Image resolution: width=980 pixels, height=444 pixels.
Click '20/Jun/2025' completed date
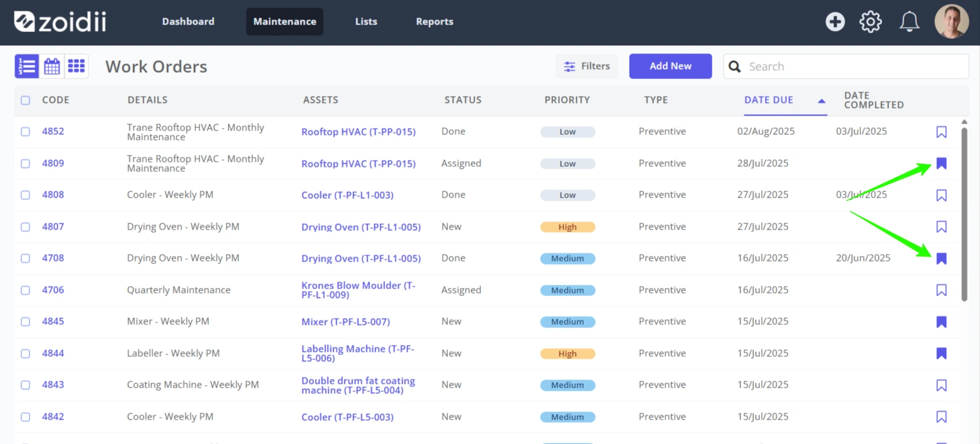863,258
